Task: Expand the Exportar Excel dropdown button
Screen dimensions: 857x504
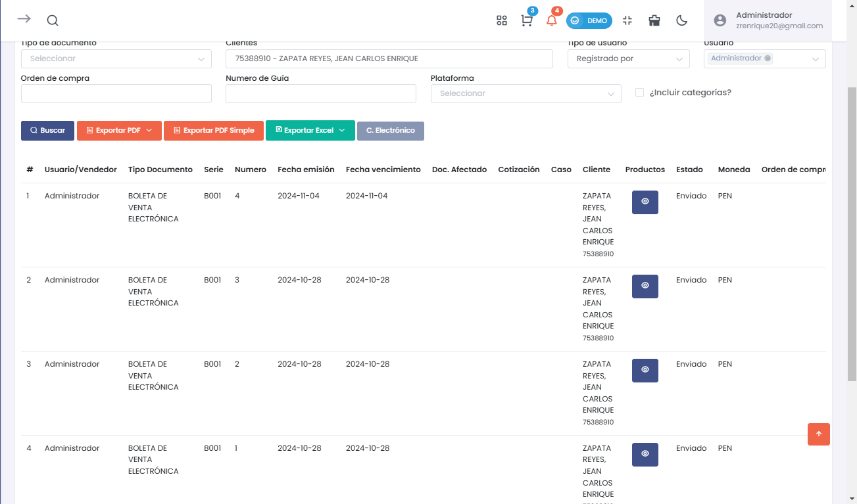Action: pos(310,130)
